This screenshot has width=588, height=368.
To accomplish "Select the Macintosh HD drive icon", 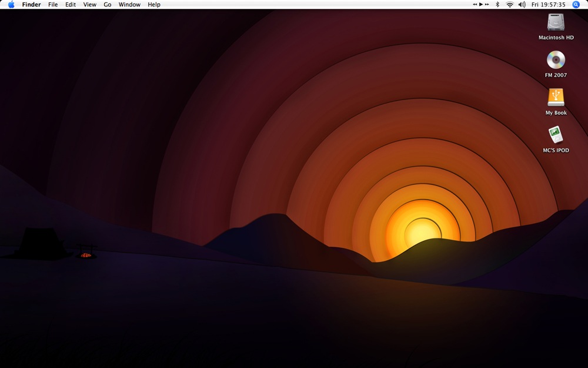I will coord(556,22).
